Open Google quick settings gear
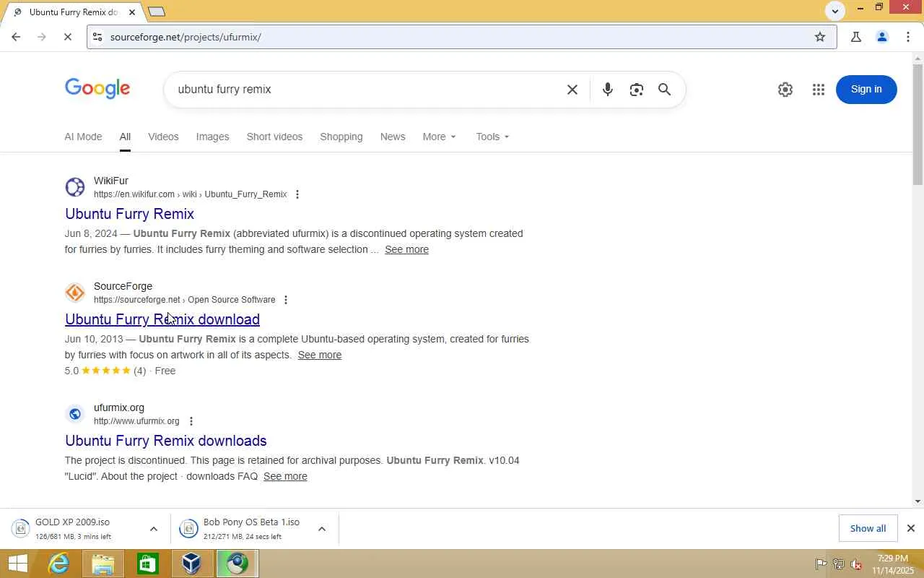924x578 pixels. coord(785,90)
